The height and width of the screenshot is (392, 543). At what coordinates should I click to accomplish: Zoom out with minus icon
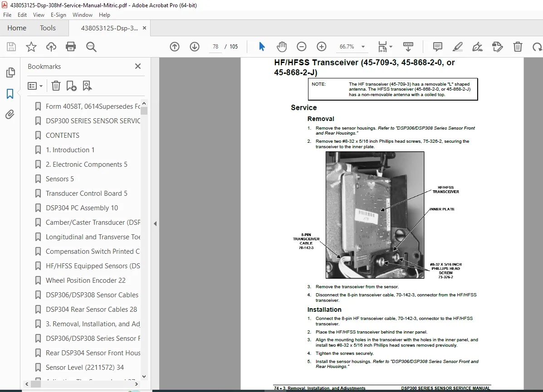tap(302, 47)
